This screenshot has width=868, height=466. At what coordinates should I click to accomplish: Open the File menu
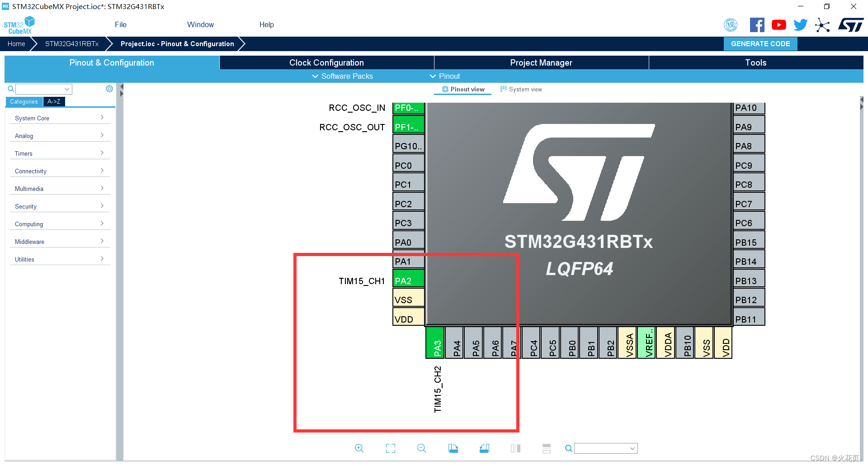click(x=121, y=24)
